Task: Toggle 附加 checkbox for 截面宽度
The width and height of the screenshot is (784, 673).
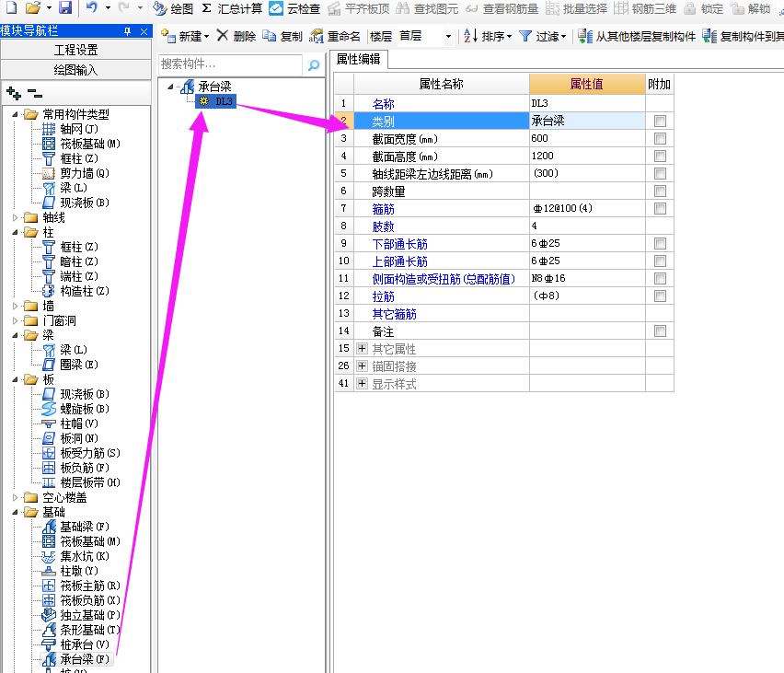Action: tap(660, 138)
